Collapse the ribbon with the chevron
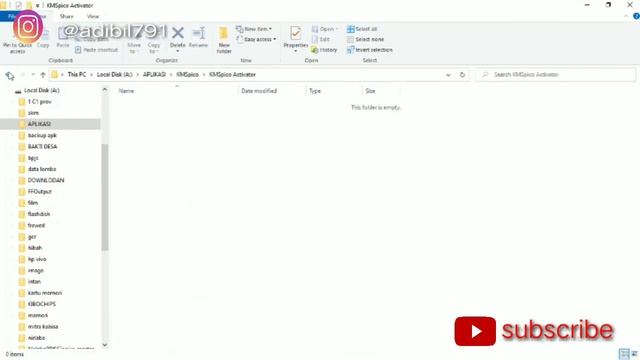 pos(626,16)
